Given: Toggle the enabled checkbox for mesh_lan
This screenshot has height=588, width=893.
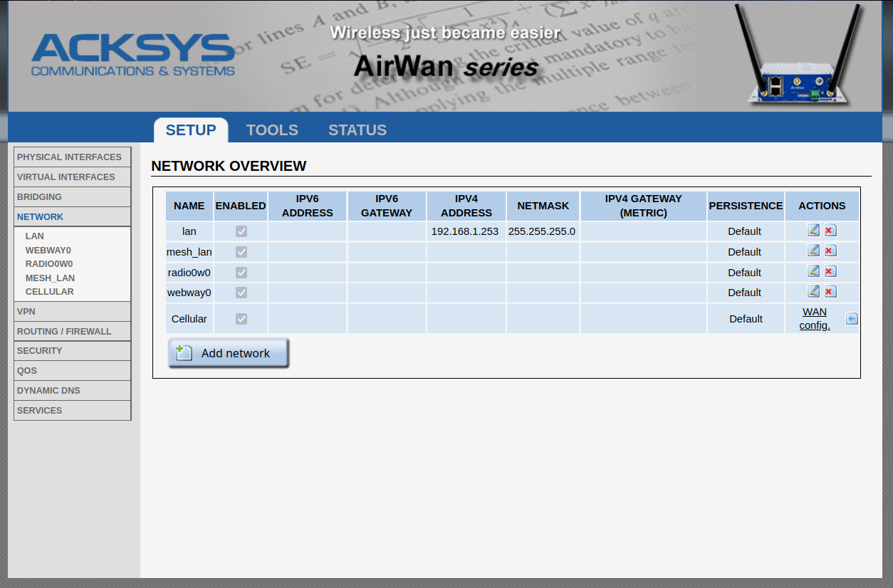Looking at the screenshot, I should pyautogui.click(x=241, y=252).
